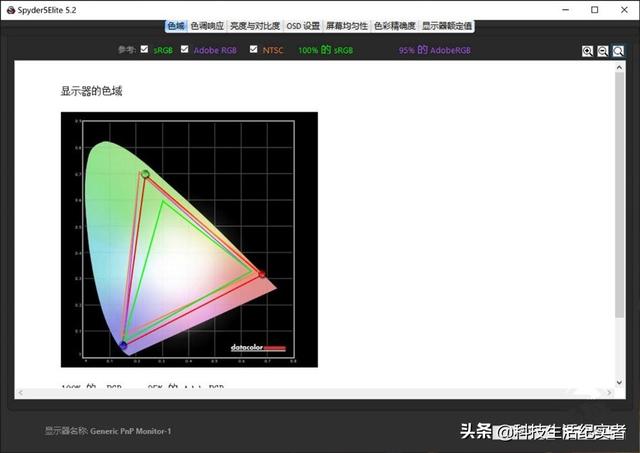The image size is (640, 453).
Task: Switch to the 色域 tab
Action: coord(176,26)
